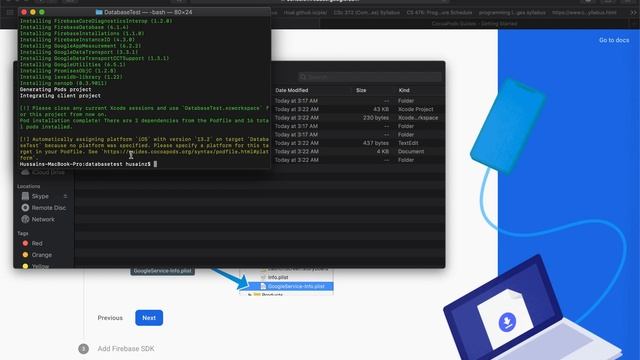Click the Terminal title DatabaseTest — -bash
Image resolution: width=640 pixels, height=360 pixels.
click(148, 12)
